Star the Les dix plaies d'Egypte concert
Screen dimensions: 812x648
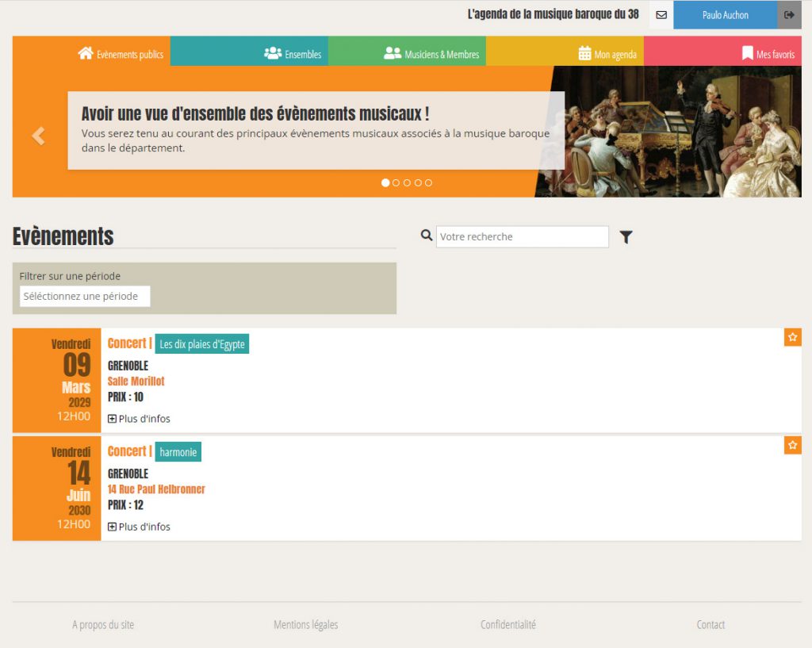(x=792, y=338)
